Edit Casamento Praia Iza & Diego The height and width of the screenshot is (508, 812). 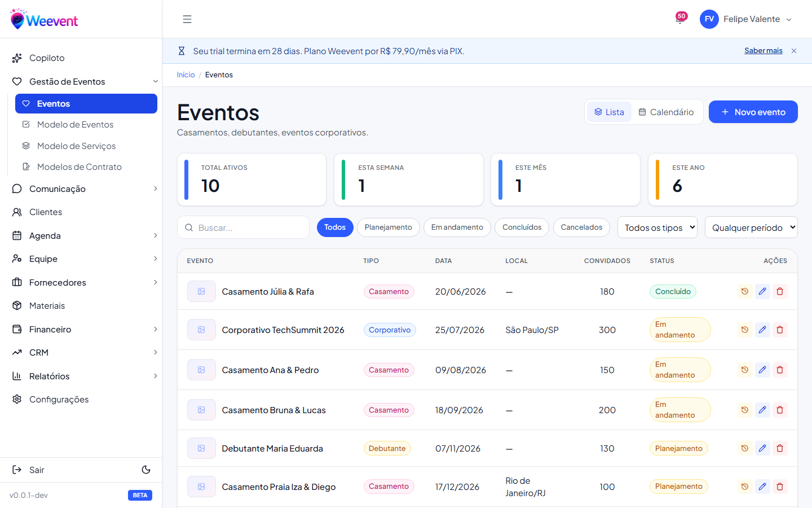pos(762,487)
